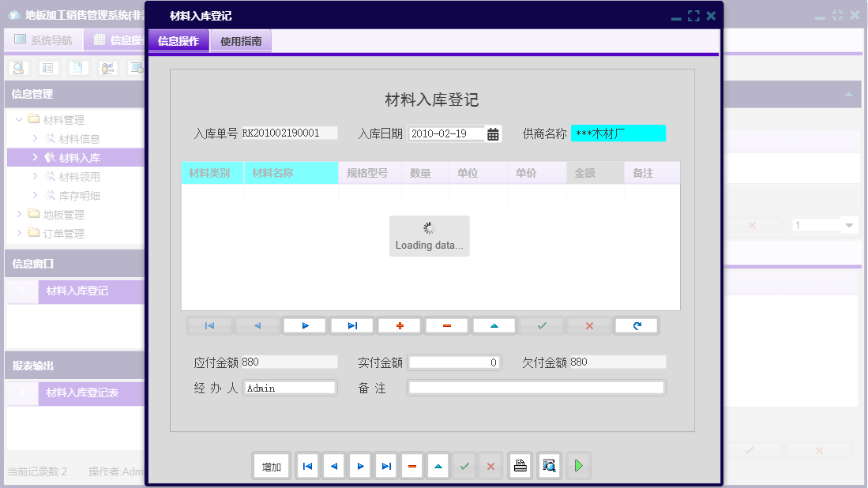Click the delete (-) icon above the detail grid
This screenshot has height=488, width=868.
point(446,325)
